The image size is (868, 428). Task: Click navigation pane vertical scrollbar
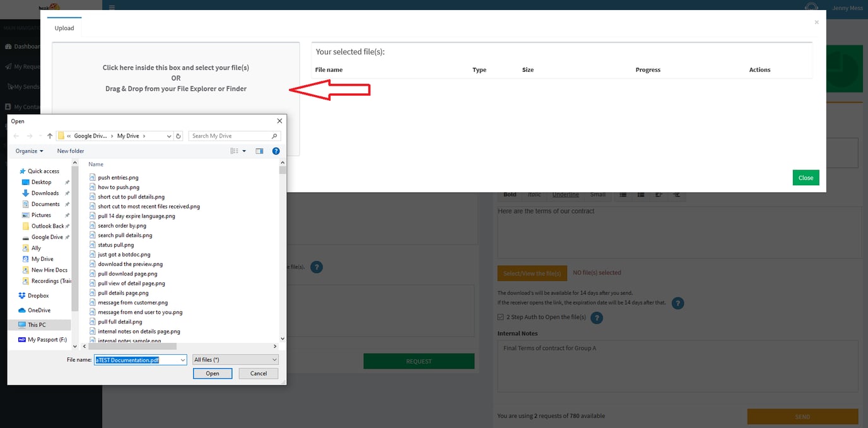(75, 238)
